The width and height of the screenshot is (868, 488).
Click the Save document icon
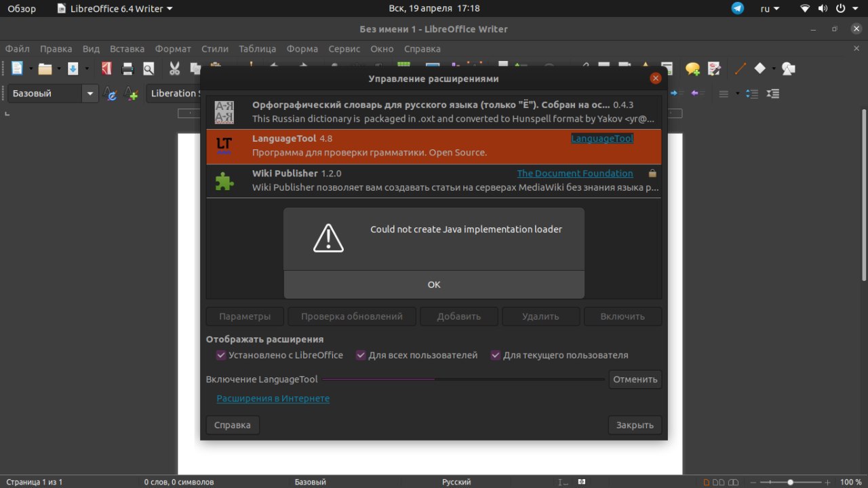coord(73,69)
